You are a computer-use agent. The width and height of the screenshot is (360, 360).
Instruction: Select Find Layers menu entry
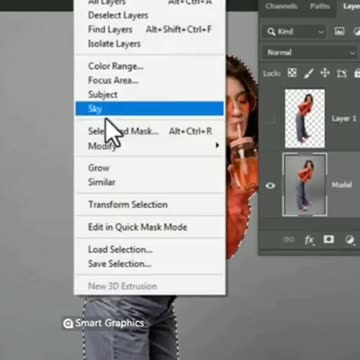pos(150,29)
